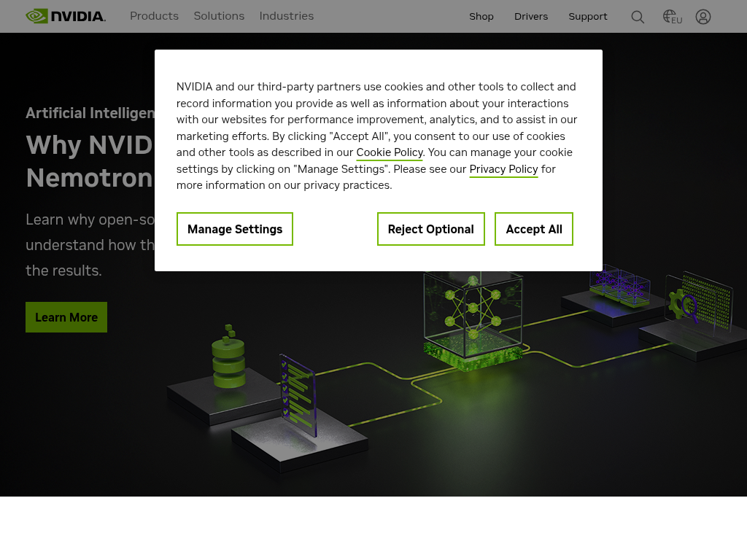This screenshot has width=747, height=560.
Task: Expand the Solutions navigation menu
Action: click(x=219, y=16)
